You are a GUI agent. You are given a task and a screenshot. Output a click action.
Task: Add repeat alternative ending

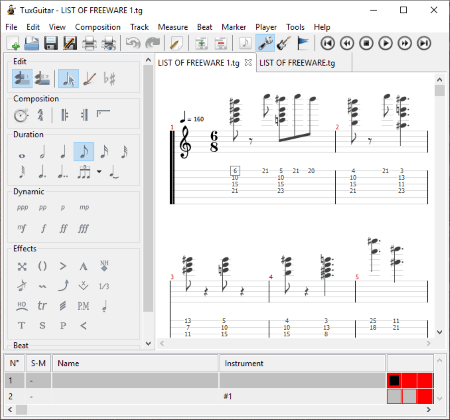coord(103,115)
